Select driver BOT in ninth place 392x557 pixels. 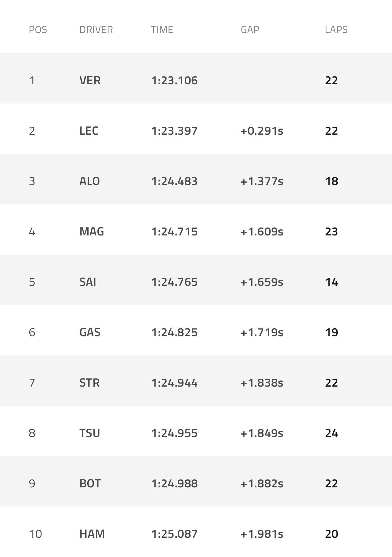(x=90, y=483)
